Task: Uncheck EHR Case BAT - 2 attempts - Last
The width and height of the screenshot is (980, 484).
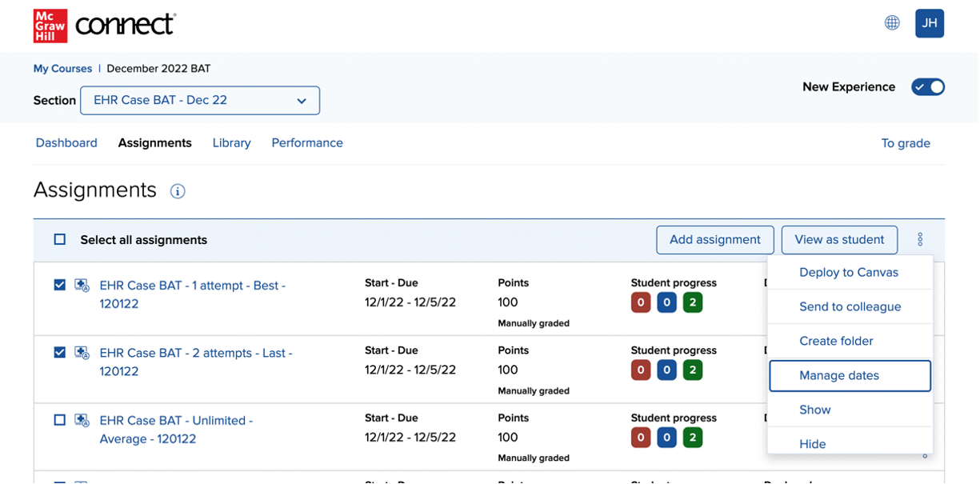Action: click(x=60, y=352)
